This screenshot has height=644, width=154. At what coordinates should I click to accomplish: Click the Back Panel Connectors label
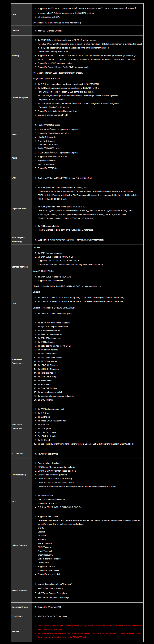(17, 426)
